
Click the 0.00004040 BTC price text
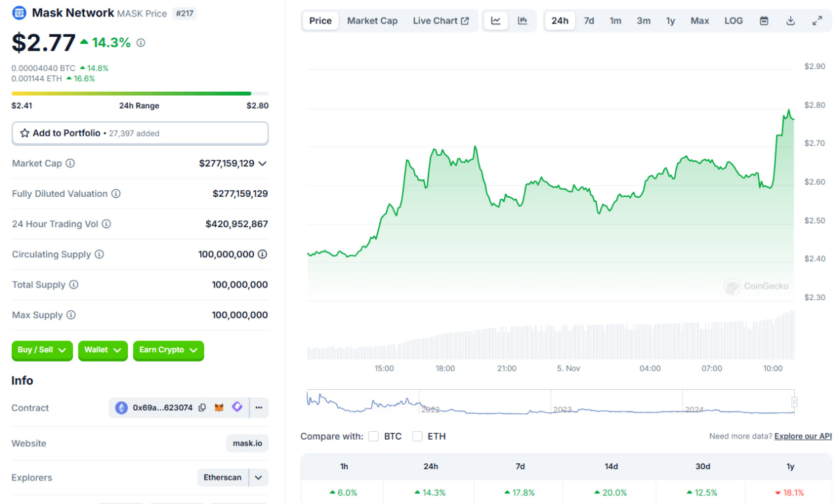tap(43, 68)
